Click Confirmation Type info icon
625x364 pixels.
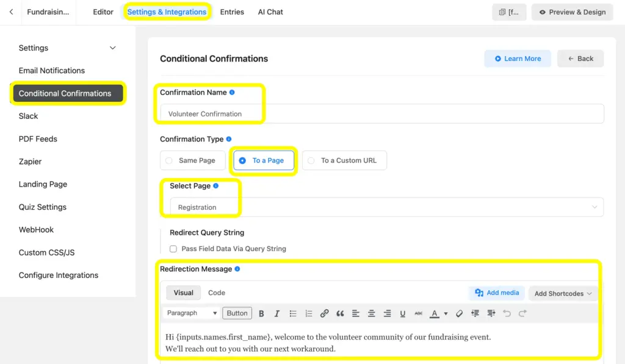point(229,139)
